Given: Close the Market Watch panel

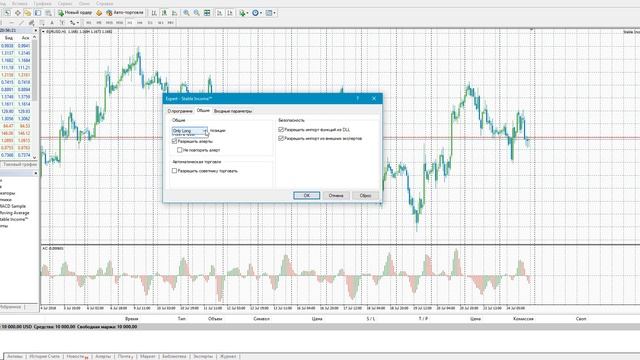Looking at the screenshot, I should pyautogui.click(x=36, y=31).
